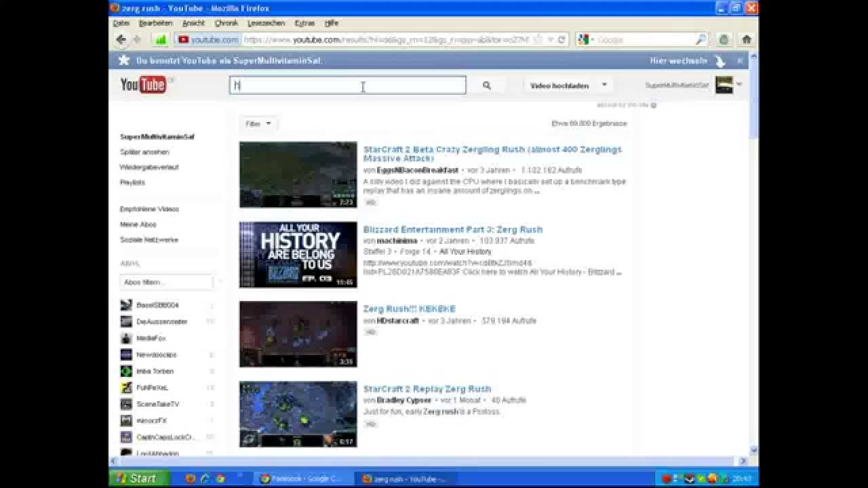Viewport: 868px width, 488px height.
Task: Click Empfohlene Videos in sidebar
Action: point(149,209)
